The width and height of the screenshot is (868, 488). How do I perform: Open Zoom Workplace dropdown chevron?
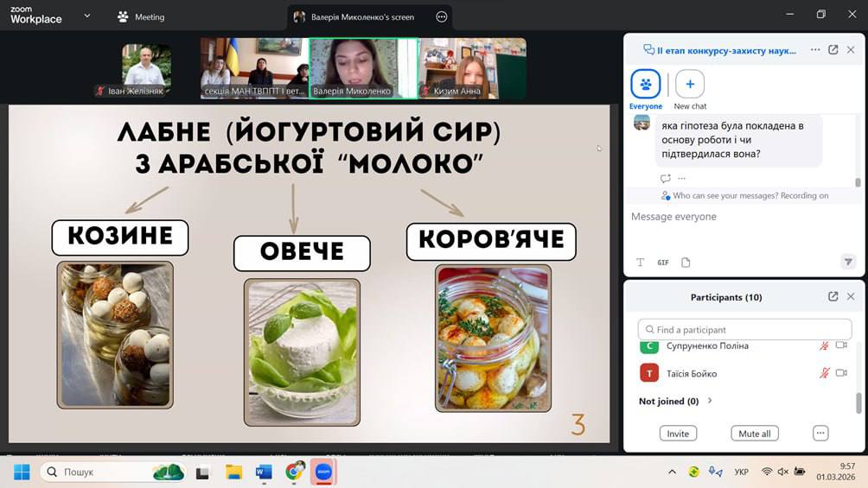pos(86,16)
